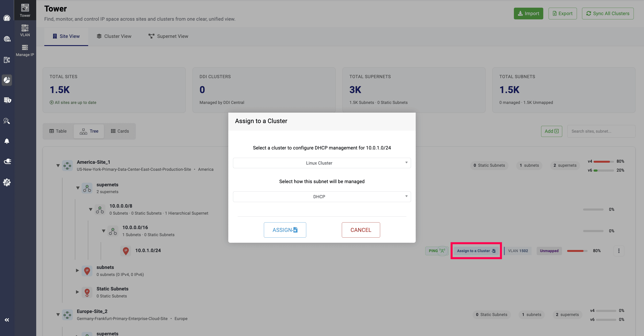Open the Linux Cluster dropdown

click(x=322, y=163)
